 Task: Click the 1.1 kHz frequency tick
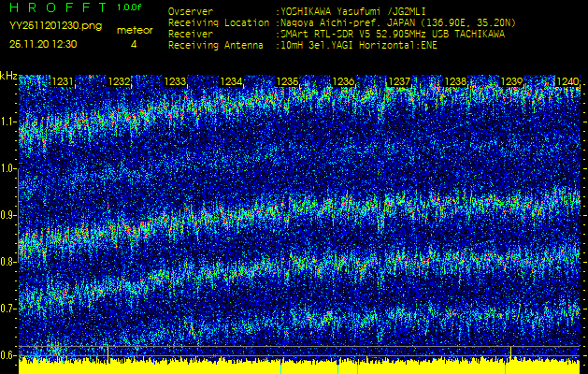point(8,122)
